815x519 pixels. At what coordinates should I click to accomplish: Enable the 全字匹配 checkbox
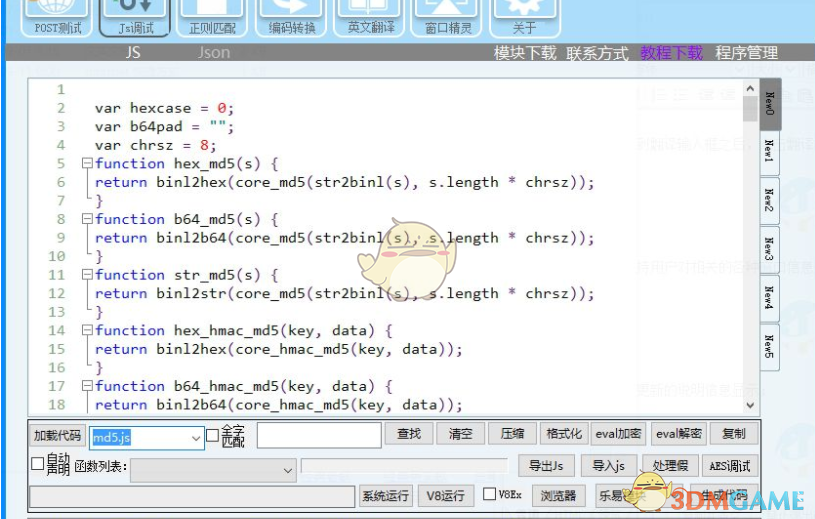coord(212,435)
